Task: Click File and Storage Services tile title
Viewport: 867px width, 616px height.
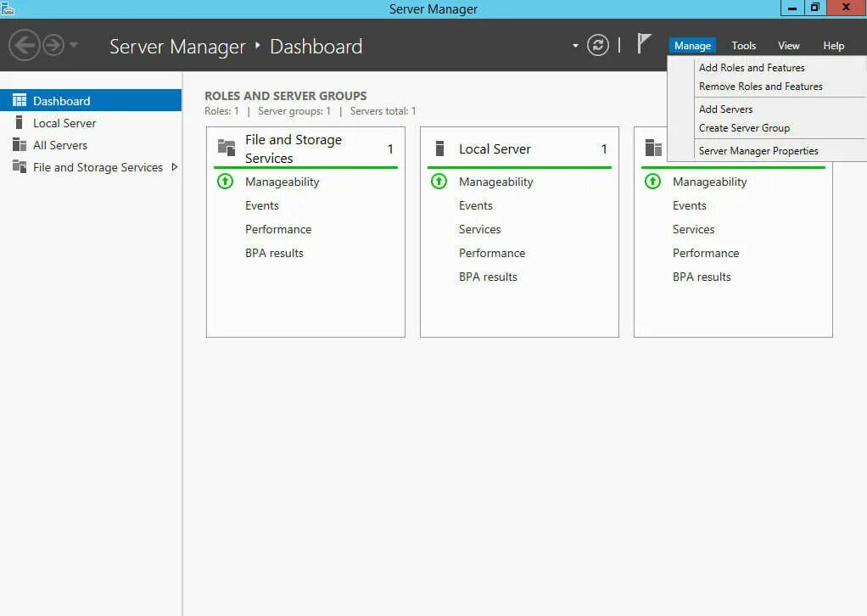Action: [x=293, y=148]
